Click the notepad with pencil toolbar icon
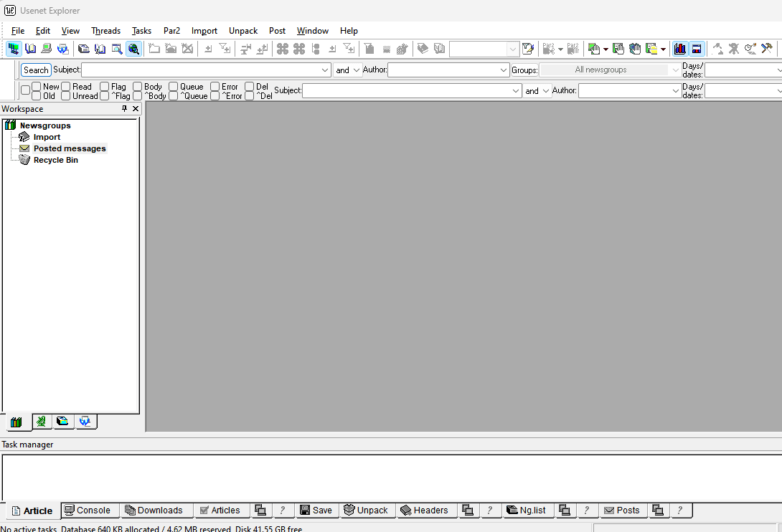The height and width of the screenshot is (532, 782). 528,49
